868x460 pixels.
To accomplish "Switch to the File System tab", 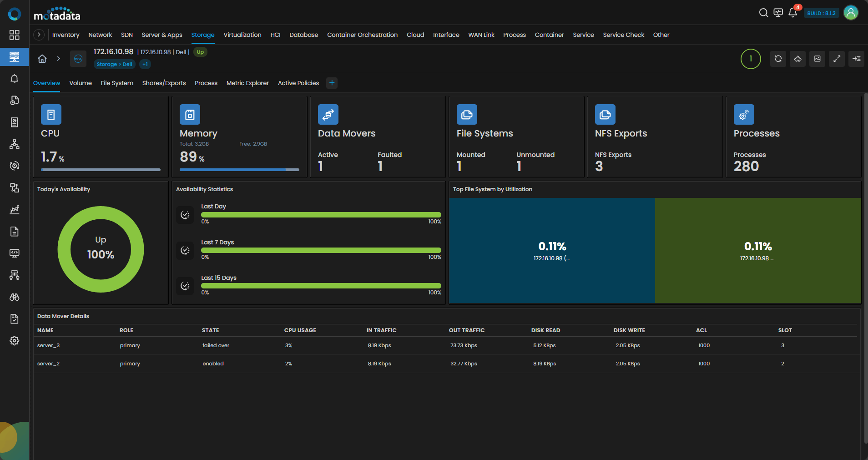I will (117, 83).
